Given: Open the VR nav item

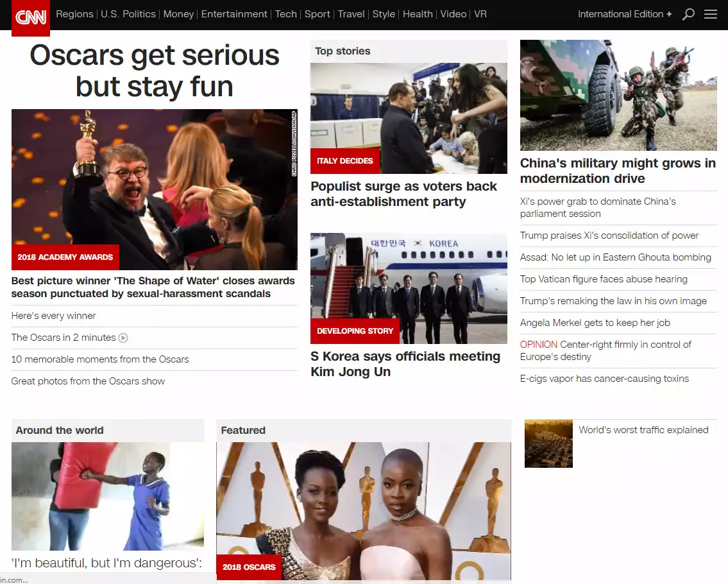Looking at the screenshot, I should click(480, 14).
